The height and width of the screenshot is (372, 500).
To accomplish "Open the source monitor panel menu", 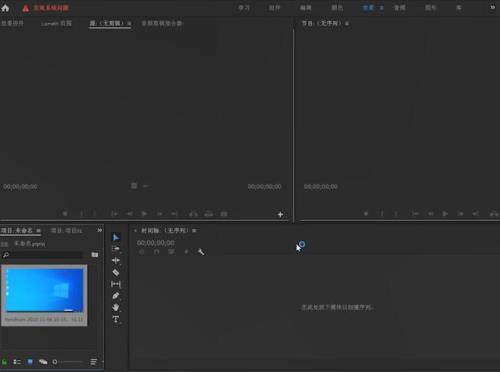I will pos(129,23).
